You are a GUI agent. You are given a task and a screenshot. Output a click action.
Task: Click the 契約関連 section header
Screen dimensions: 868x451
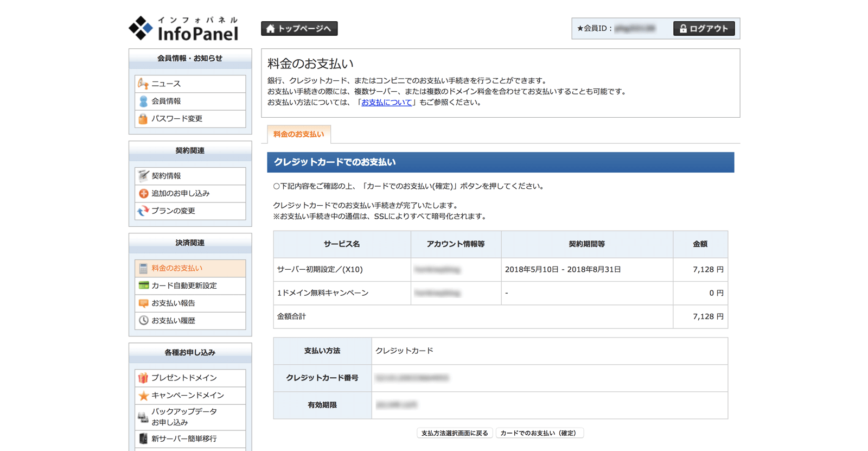pos(190,151)
